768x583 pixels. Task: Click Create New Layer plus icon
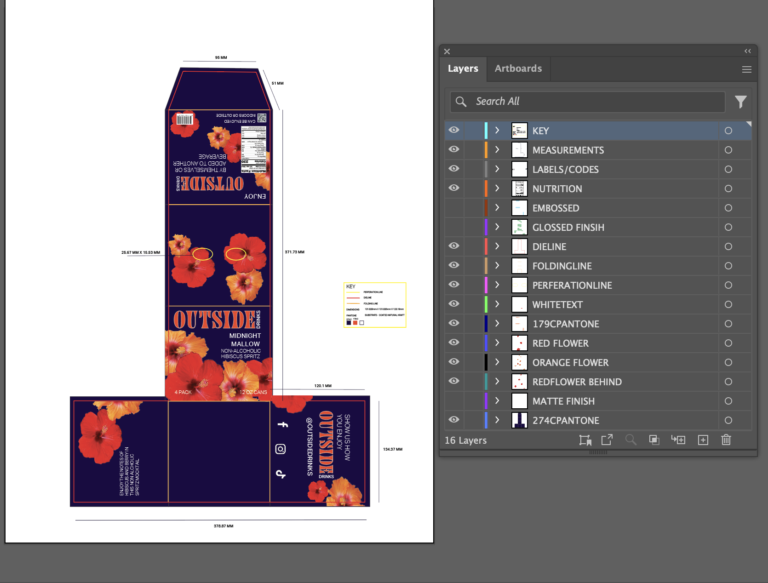coord(703,440)
